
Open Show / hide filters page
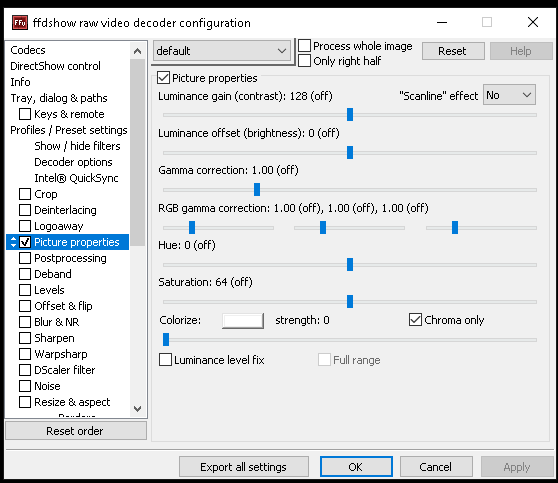pos(77,146)
